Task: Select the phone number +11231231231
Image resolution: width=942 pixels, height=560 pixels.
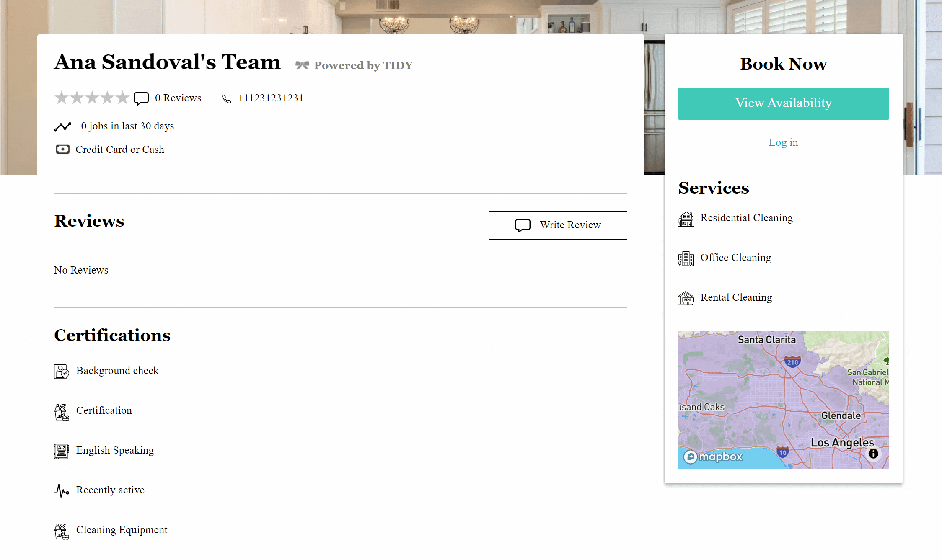Action: point(270,98)
